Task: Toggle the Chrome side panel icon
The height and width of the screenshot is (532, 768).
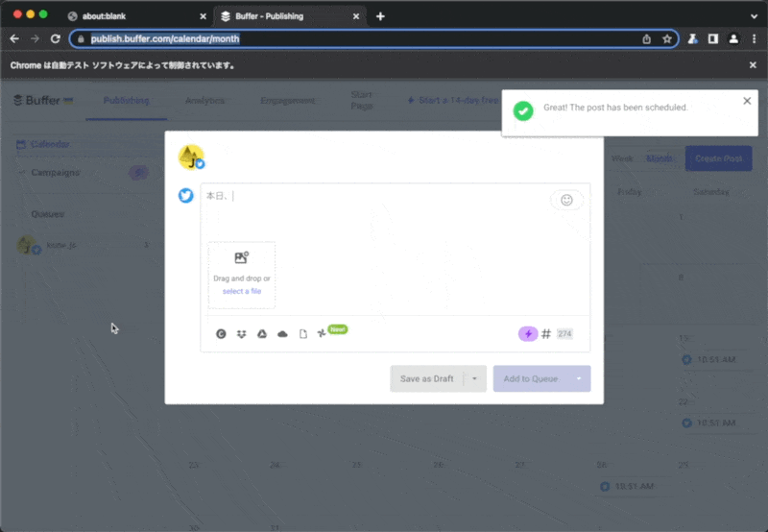Action: click(x=713, y=39)
